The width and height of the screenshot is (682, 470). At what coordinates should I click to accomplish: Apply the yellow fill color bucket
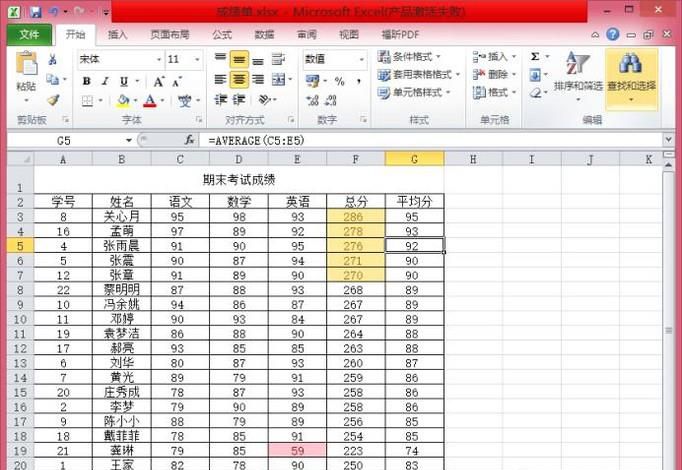click(123, 101)
